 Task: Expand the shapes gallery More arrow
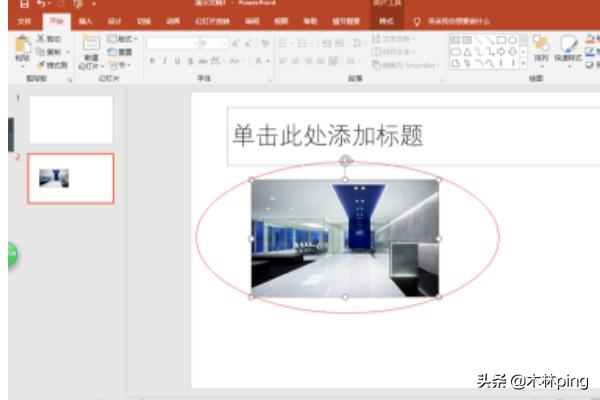pos(523,64)
